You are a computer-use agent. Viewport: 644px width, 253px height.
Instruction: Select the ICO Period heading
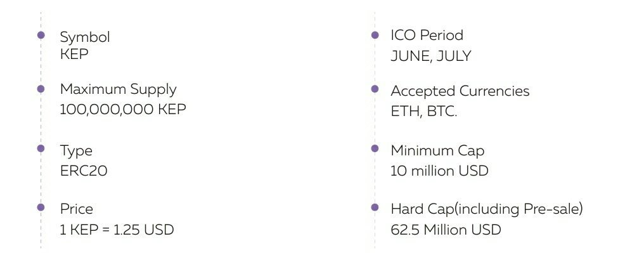click(427, 36)
